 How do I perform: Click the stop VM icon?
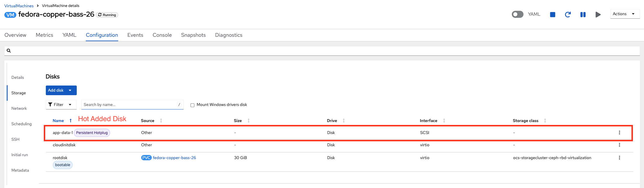[x=552, y=15]
